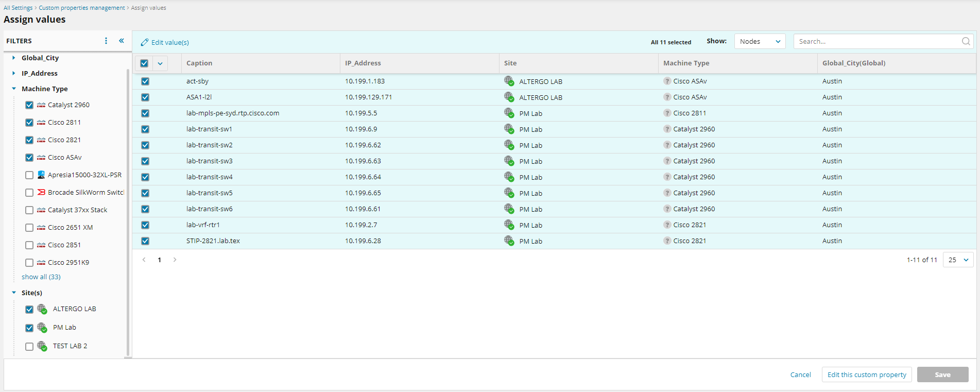Click the Catalyst 37xx Stack device icon
The height and width of the screenshot is (392, 980).
point(41,210)
